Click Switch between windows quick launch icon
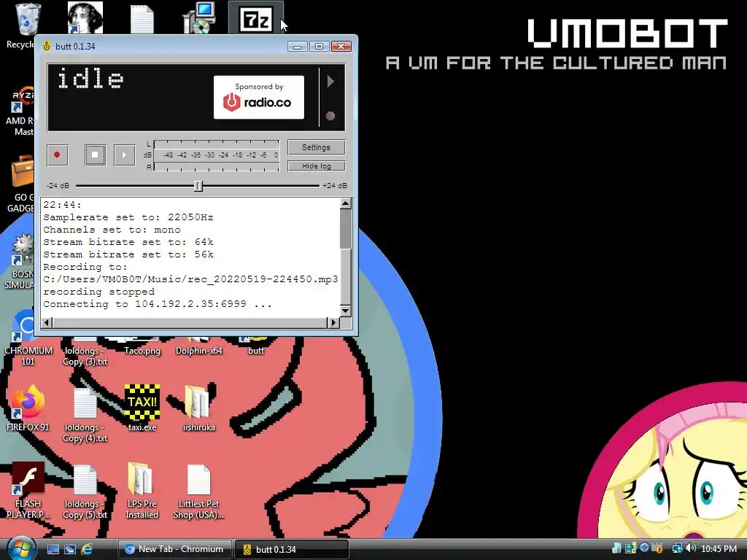747x560 pixels. [x=70, y=550]
